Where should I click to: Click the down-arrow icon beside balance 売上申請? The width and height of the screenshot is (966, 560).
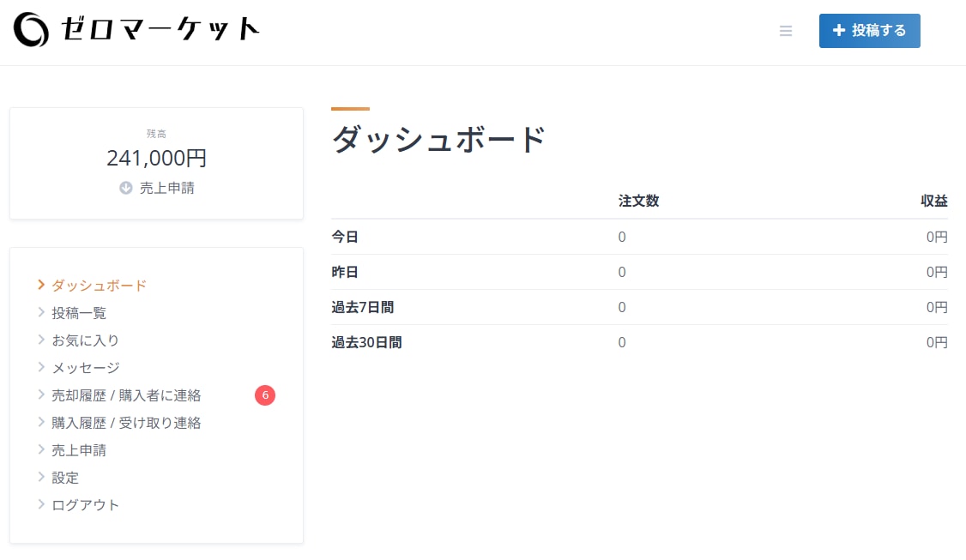point(125,188)
